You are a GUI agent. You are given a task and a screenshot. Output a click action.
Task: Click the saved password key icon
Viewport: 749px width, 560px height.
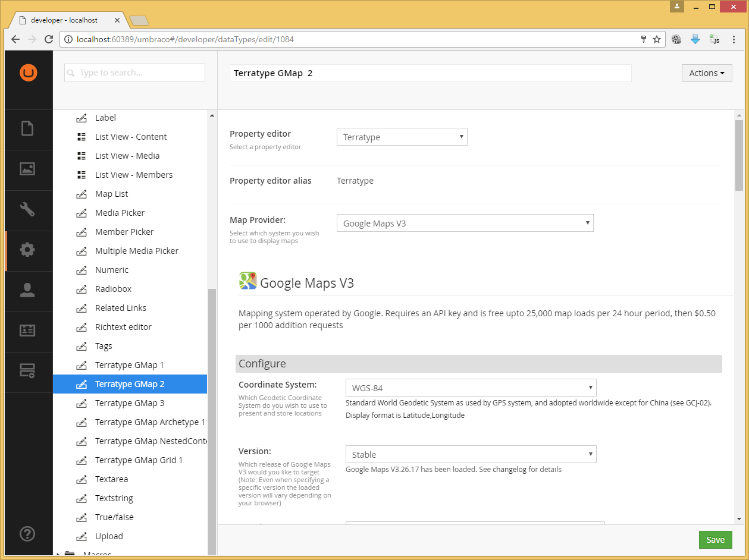(644, 39)
